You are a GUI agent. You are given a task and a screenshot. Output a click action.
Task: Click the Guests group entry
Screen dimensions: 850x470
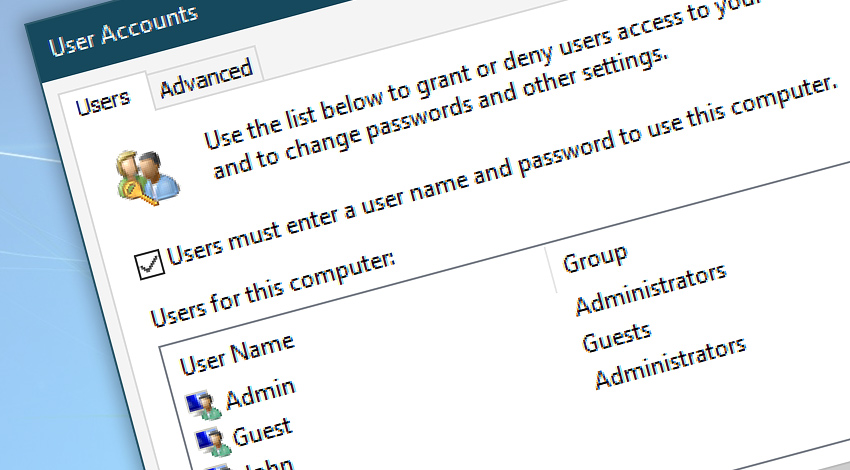coord(616,337)
